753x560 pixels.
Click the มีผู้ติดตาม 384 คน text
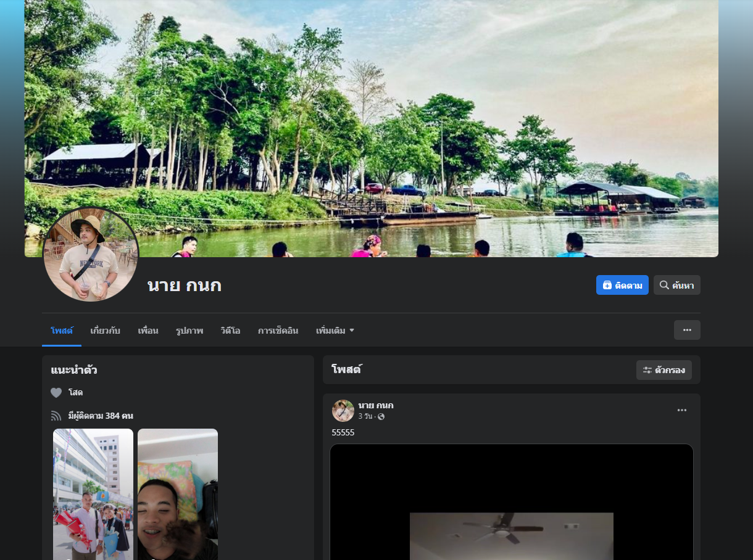tap(101, 416)
